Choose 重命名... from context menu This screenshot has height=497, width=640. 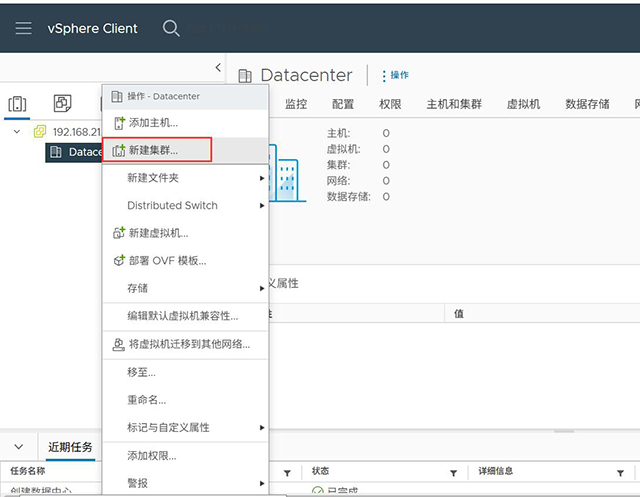185,399
